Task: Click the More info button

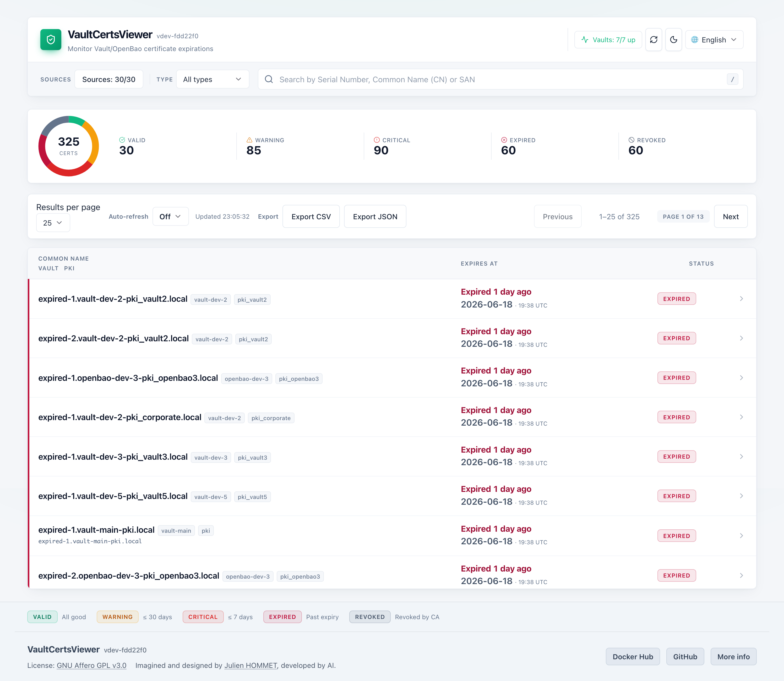Action: coord(733,657)
